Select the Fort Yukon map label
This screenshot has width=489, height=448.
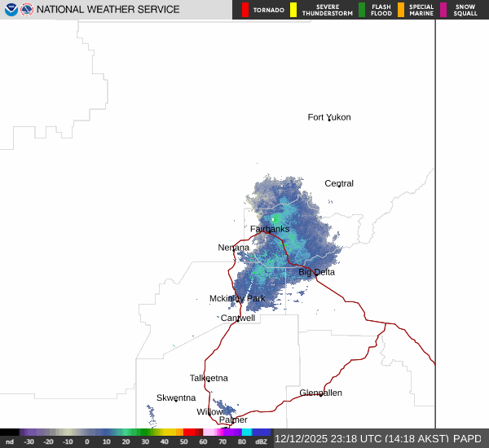pyautogui.click(x=329, y=117)
